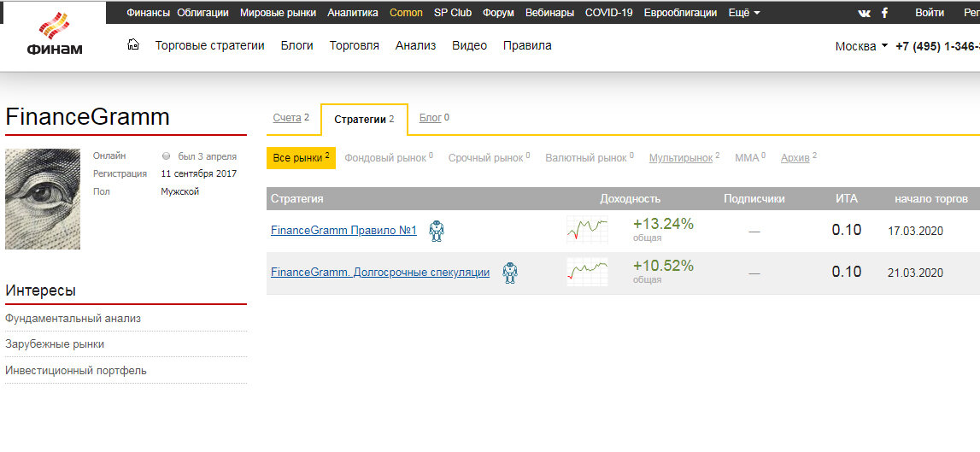Open the Форум link

498,13
